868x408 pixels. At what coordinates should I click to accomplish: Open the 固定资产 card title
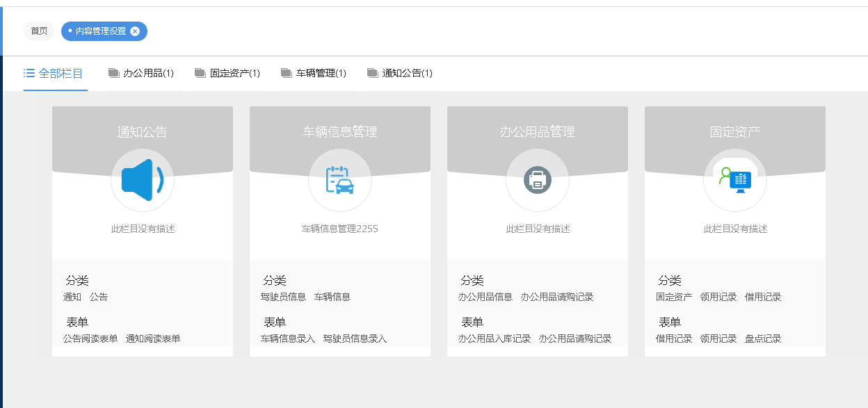(x=735, y=131)
